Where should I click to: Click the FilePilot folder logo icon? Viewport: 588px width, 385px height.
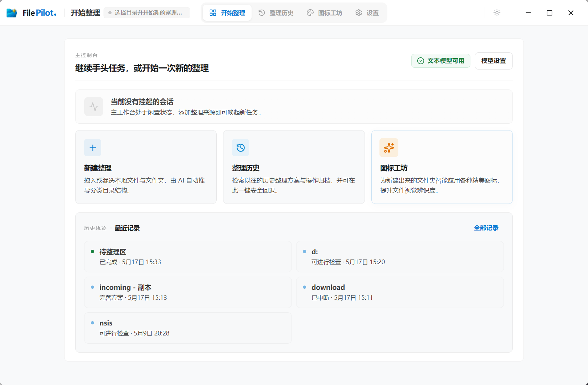12,13
